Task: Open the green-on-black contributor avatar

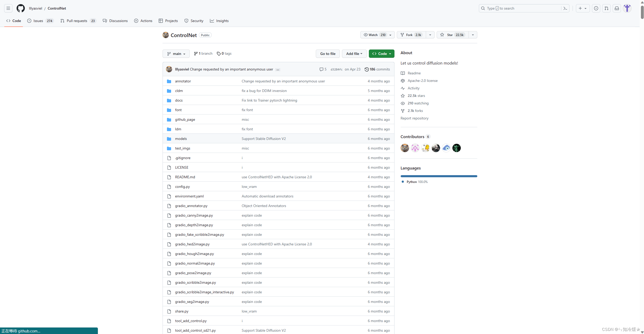Action: tap(457, 148)
